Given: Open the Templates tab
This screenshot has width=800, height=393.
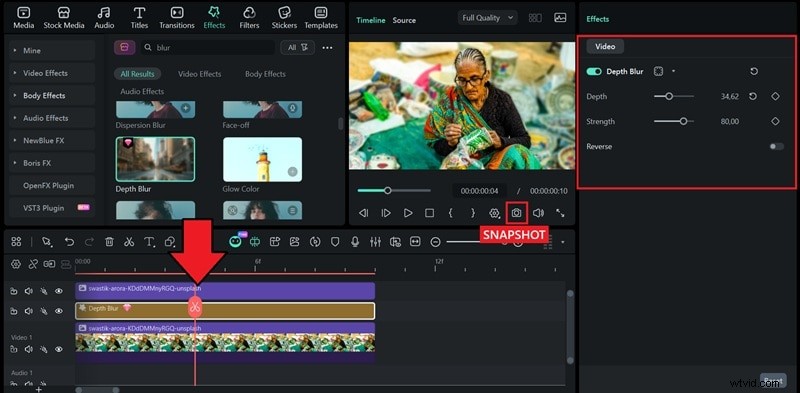Looking at the screenshot, I should coord(321,18).
